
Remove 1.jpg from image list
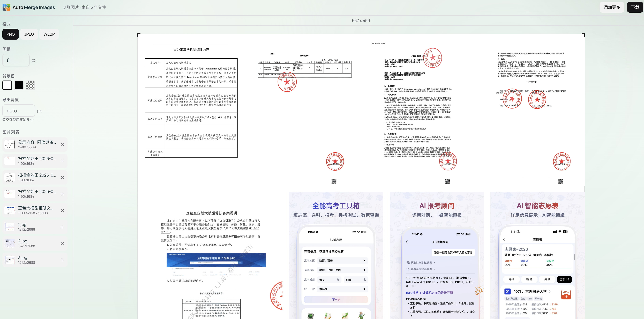[63, 227]
